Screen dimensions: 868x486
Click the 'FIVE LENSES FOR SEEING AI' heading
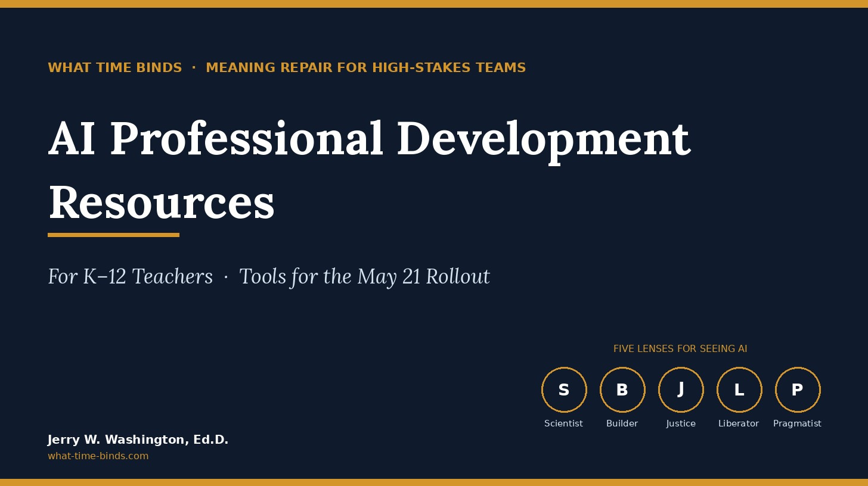click(x=680, y=349)
